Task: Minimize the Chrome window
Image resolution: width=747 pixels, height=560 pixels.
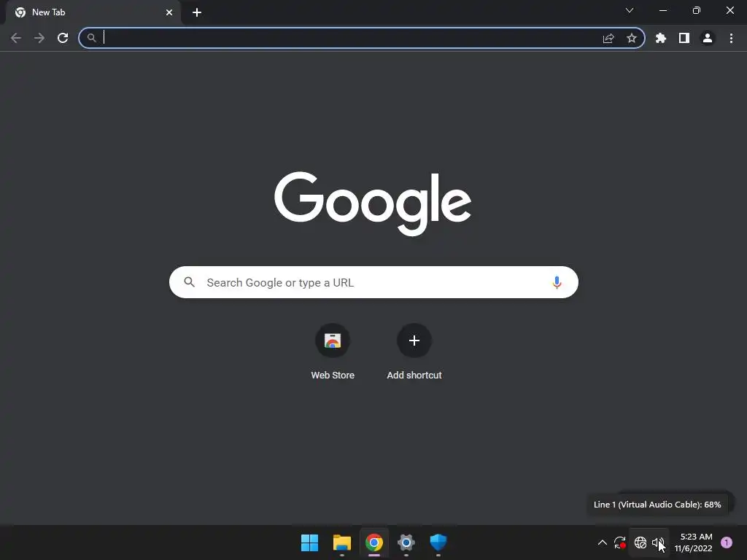Action: (663, 10)
